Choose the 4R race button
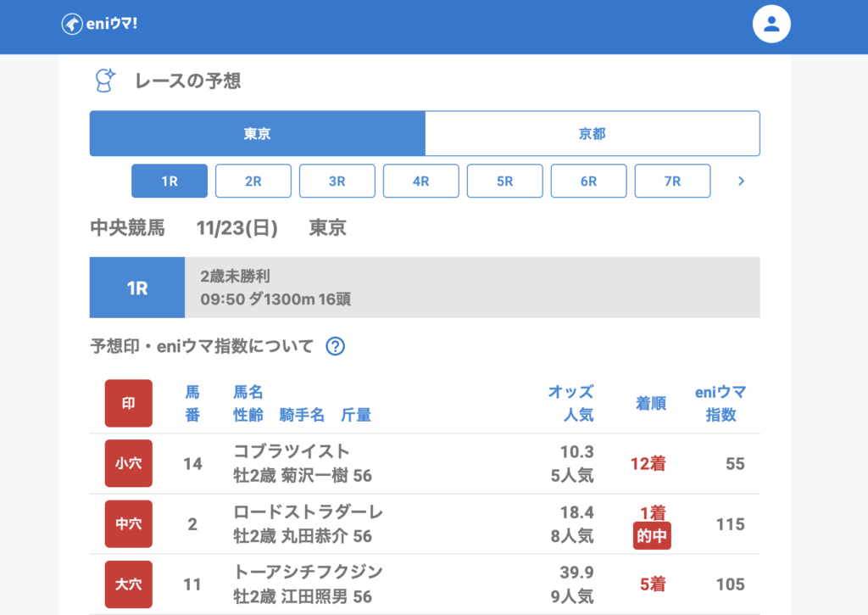This screenshot has height=615, width=868. tap(420, 181)
